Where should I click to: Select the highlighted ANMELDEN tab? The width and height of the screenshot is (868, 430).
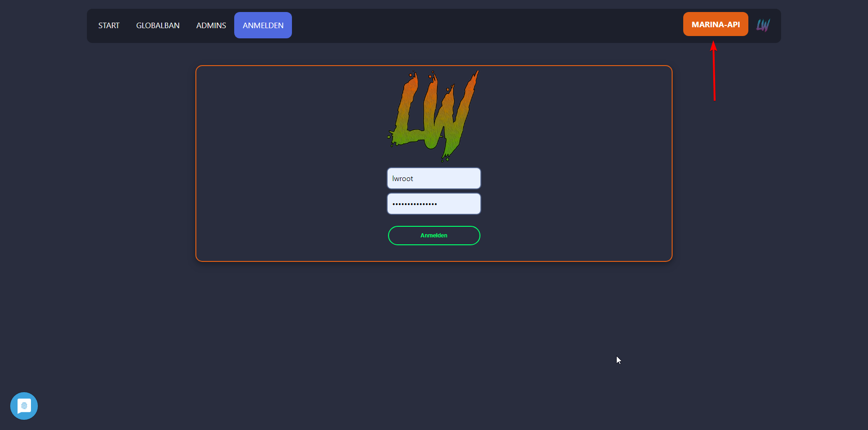click(x=263, y=25)
